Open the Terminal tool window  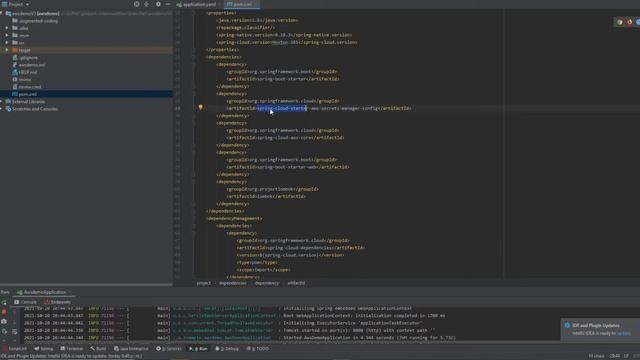[x=71, y=349]
